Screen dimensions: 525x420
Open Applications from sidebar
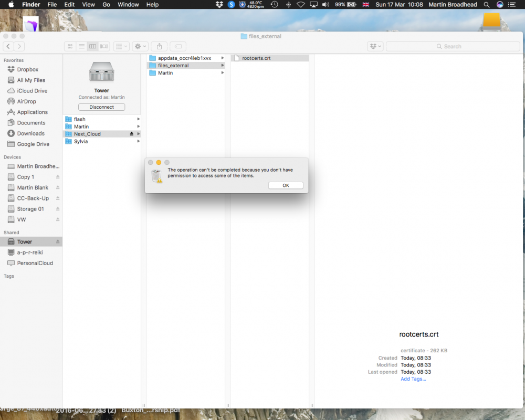31,112
